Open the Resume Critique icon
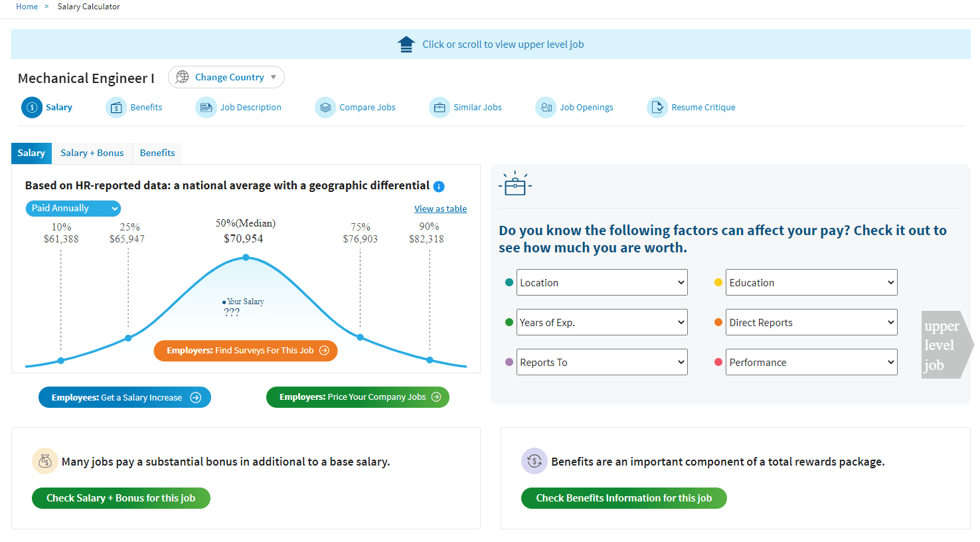Viewport: 980px width, 542px height. click(657, 108)
